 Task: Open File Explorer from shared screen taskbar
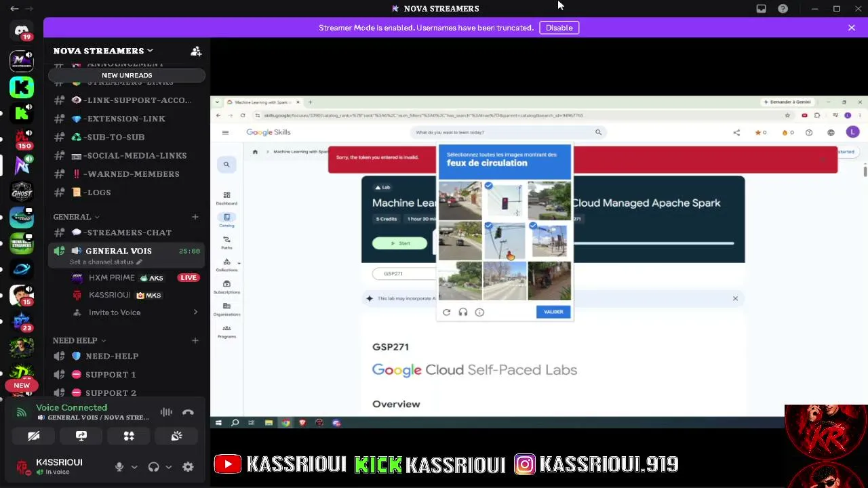(269, 423)
